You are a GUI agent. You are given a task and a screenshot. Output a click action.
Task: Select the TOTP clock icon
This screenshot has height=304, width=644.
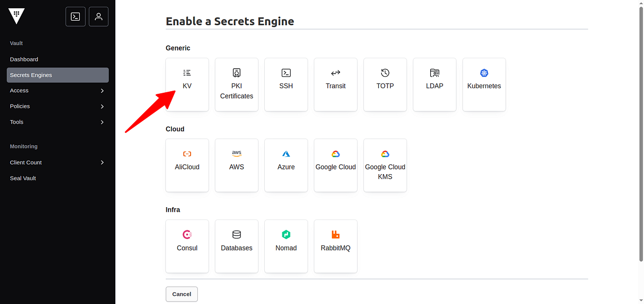[385, 73]
